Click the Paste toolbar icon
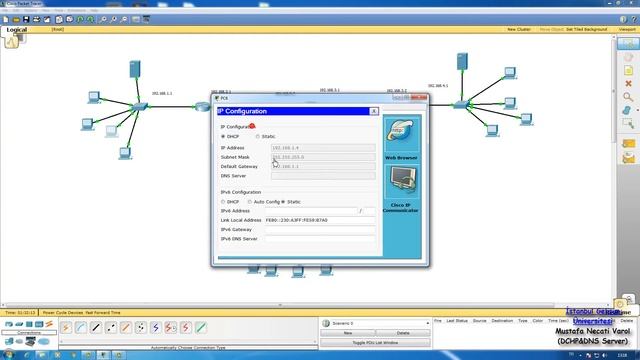This screenshot has height=360, width=640. coord(69,20)
